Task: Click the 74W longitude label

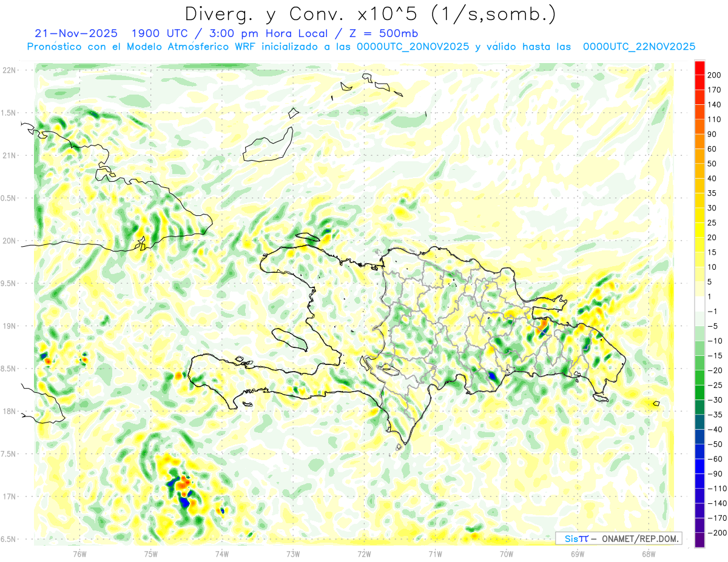Action: tap(222, 554)
